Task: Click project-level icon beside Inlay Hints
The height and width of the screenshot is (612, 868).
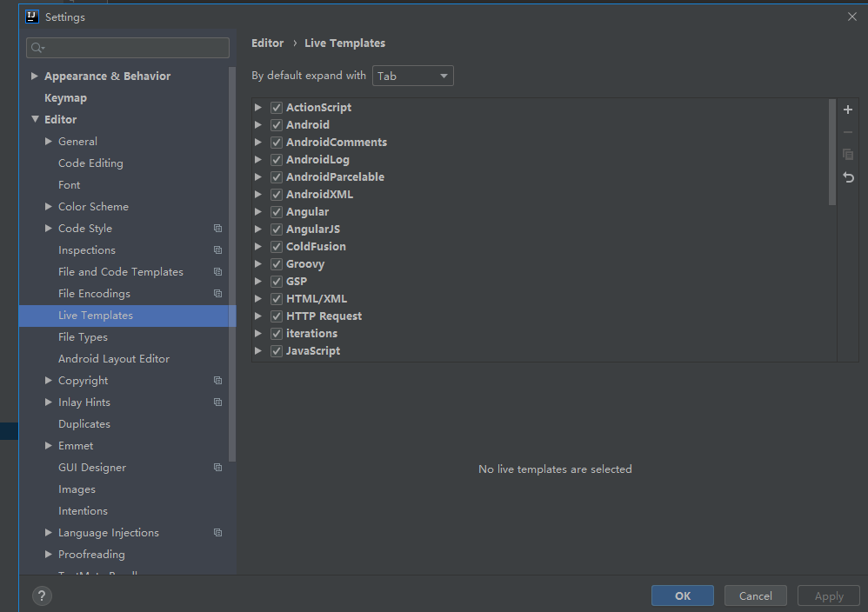Action: 217,402
